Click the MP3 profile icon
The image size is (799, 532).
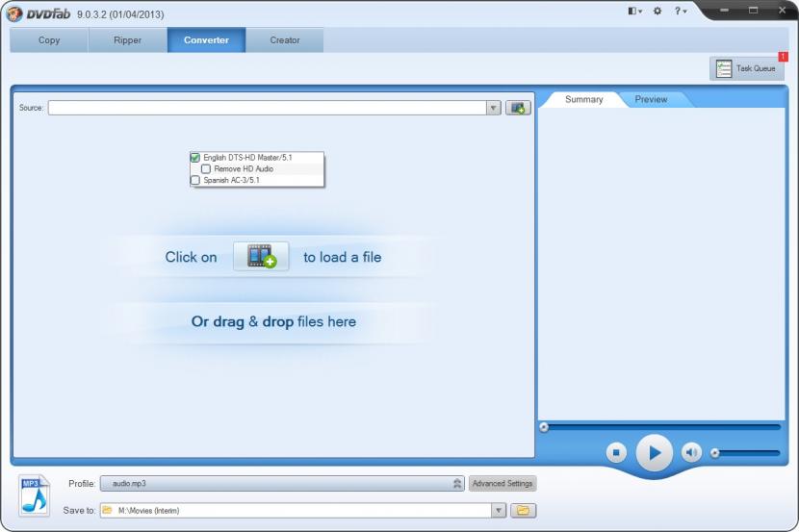pyautogui.click(x=34, y=495)
